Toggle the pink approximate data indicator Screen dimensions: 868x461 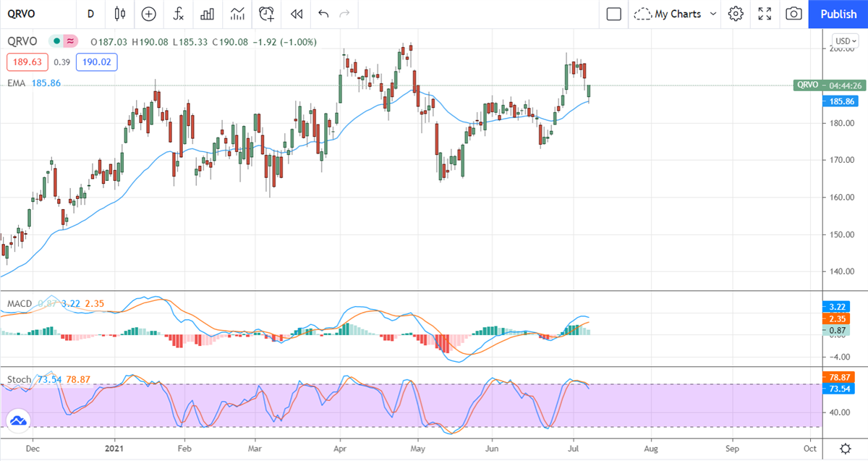point(70,42)
